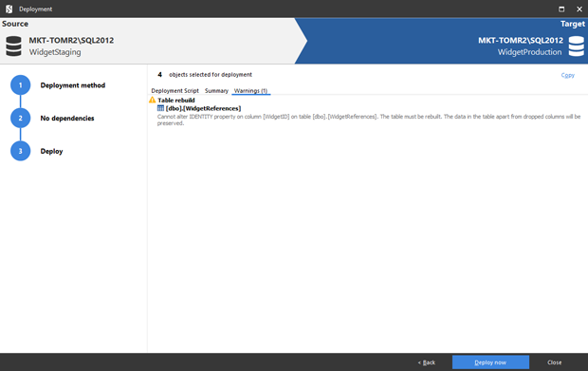
Task: Click the Table rebuild warning heading
Action: (176, 101)
